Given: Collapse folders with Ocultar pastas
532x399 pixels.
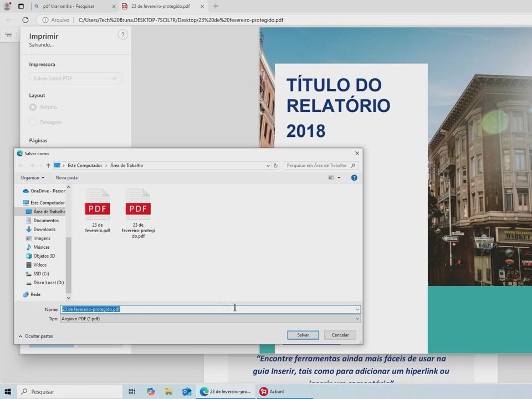Looking at the screenshot, I should click(x=35, y=336).
